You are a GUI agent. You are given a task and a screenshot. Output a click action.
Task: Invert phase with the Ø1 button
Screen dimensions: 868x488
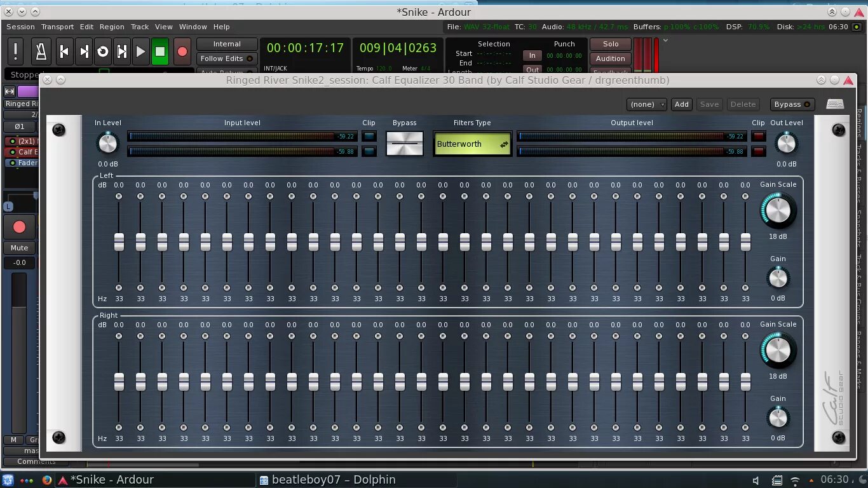(20, 126)
